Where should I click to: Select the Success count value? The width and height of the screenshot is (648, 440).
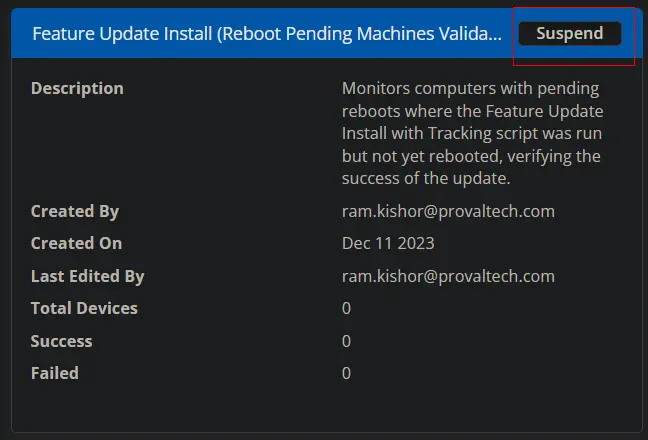click(x=346, y=341)
